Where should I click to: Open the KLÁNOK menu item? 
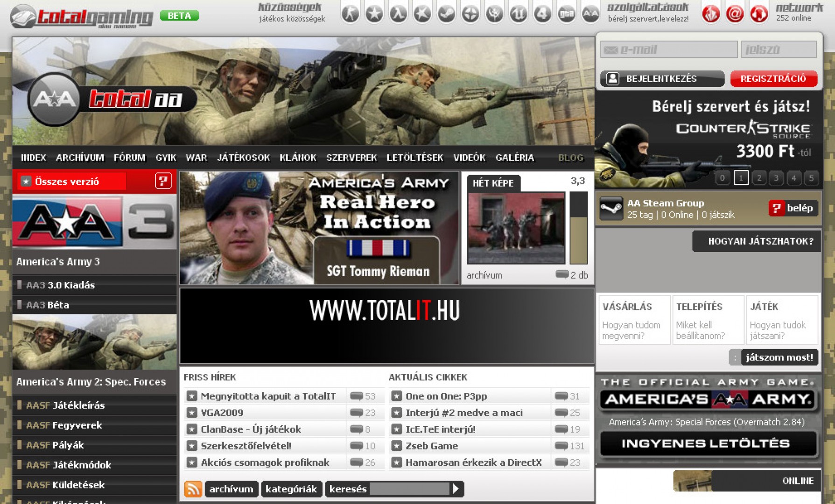(x=298, y=158)
